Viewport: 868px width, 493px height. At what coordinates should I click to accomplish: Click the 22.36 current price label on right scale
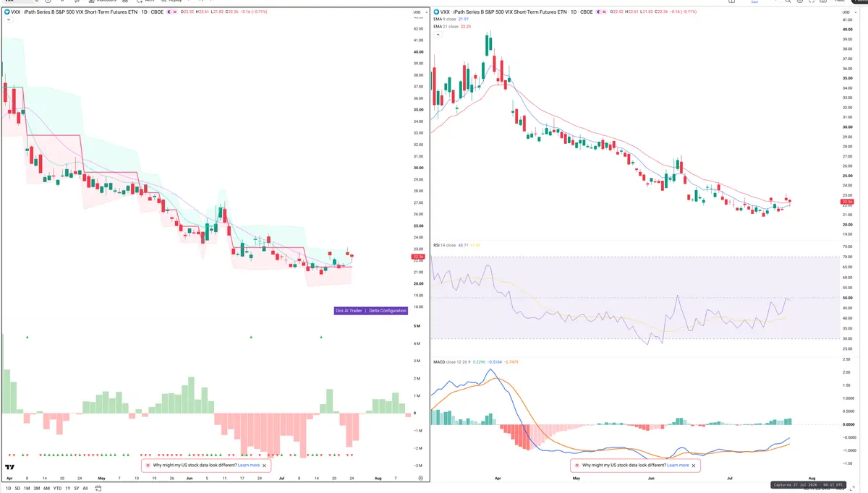pyautogui.click(x=846, y=202)
